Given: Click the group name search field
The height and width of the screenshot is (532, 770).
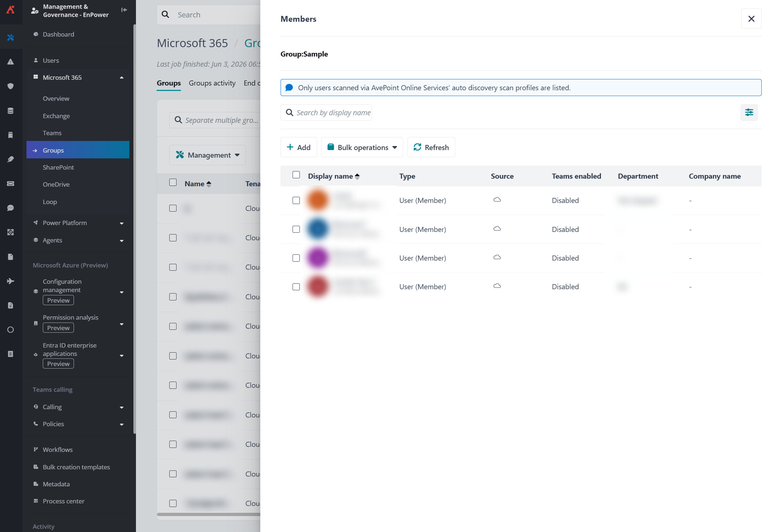Looking at the screenshot, I should tap(215, 120).
